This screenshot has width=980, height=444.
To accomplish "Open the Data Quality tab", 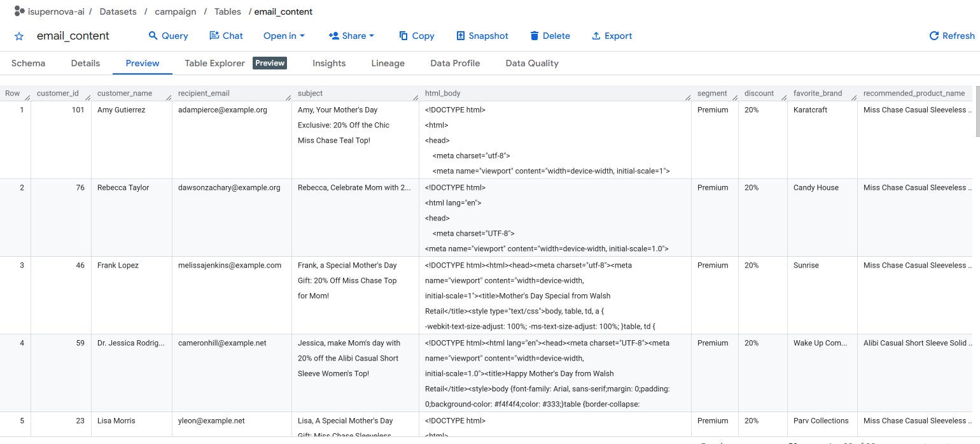I will (532, 63).
